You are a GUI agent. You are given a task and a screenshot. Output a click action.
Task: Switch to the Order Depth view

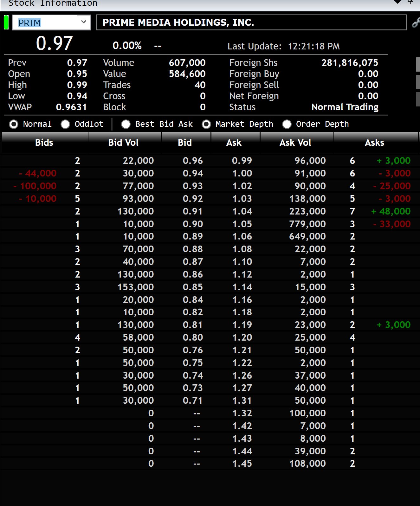(287, 124)
